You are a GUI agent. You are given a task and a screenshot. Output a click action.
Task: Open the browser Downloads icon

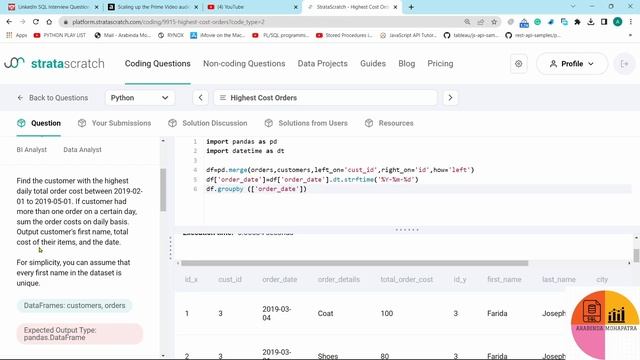(591, 22)
